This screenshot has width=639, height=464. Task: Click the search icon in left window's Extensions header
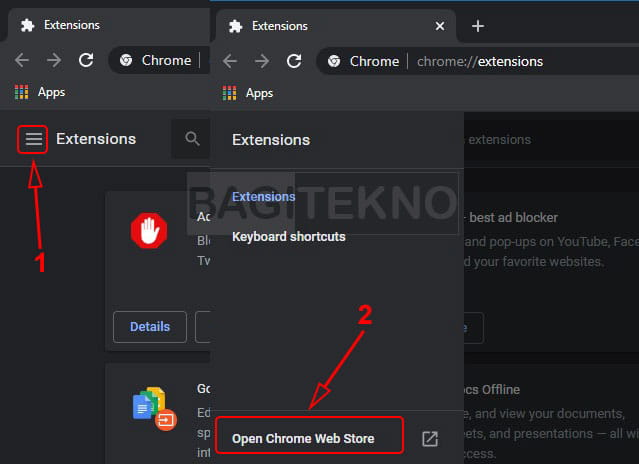(192, 139)
